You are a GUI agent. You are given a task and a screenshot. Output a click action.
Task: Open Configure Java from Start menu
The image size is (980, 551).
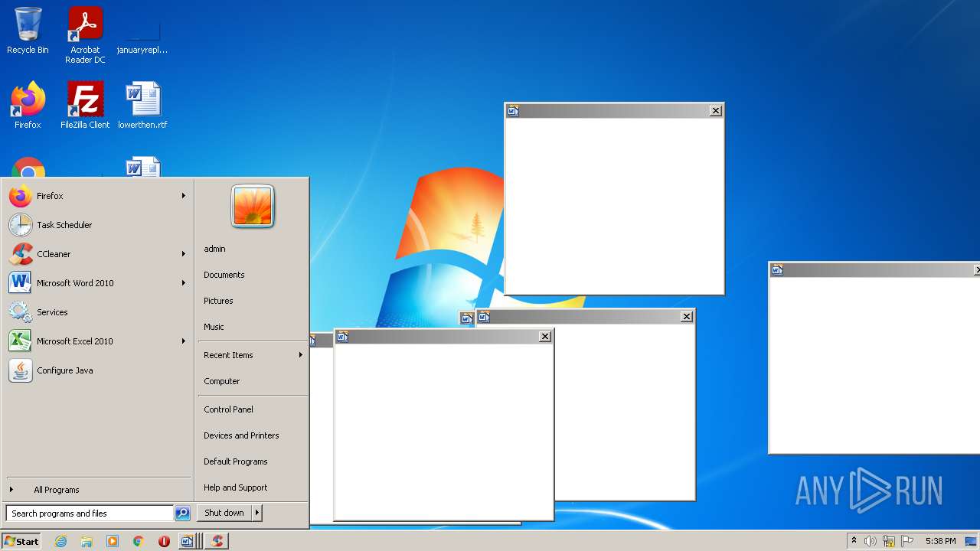(x=98, y=370)
